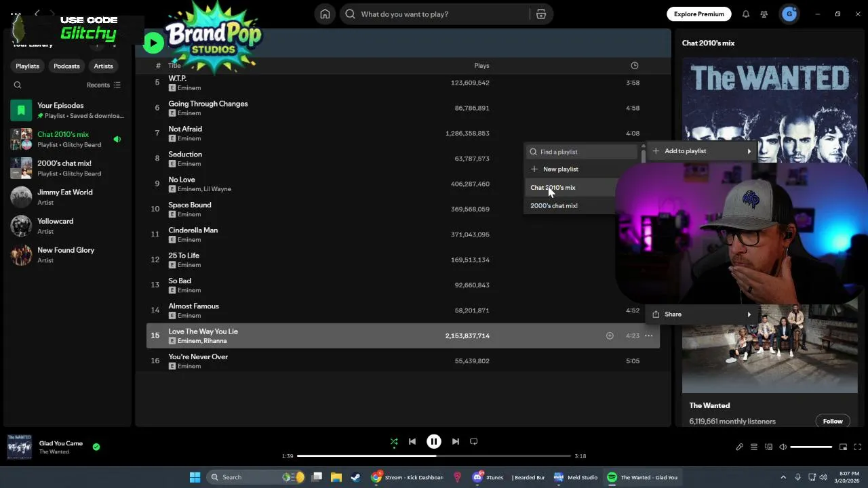Toggle shuffle in the player bar
The height and width of the screenshot is (488, 868).
point(394,441)
